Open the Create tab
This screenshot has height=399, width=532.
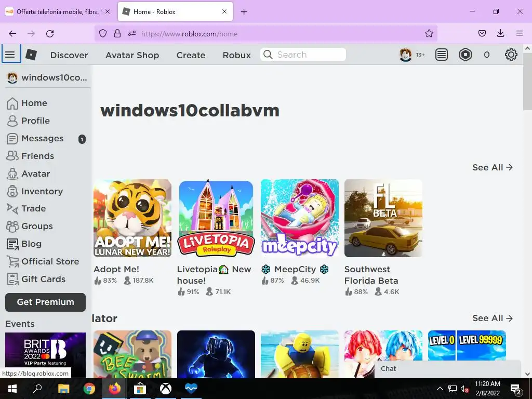pyautogui.click(x=191, y=55)
